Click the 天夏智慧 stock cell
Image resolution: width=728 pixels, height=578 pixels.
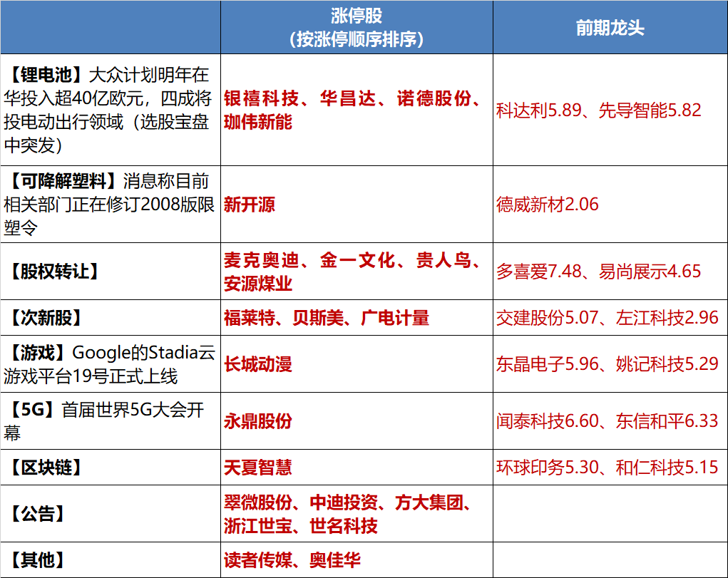click(357, 468)
